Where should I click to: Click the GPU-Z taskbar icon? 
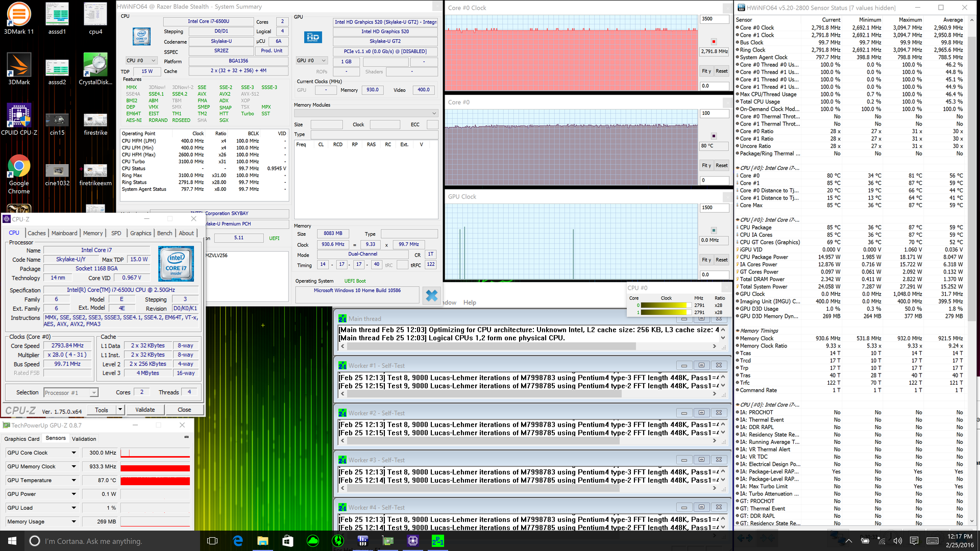[x=388, y=541]
